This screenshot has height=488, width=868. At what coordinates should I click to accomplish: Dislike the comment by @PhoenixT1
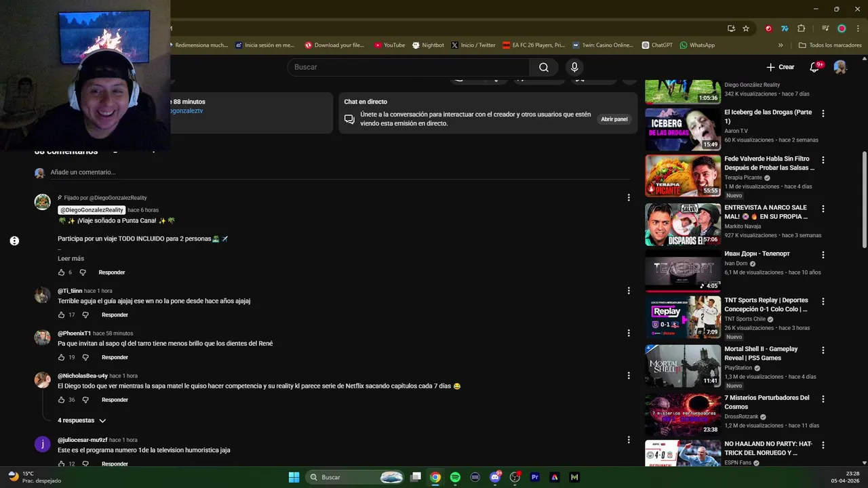[x=85, y=357]
